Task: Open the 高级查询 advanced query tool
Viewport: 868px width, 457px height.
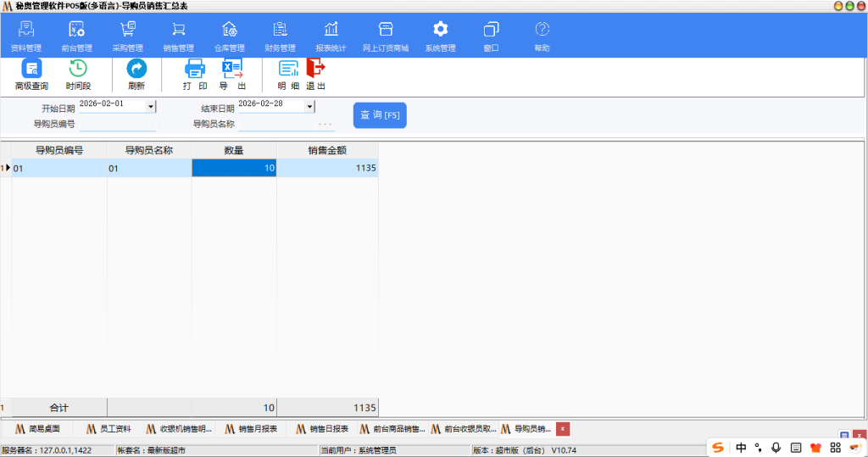Action: (31, 75)
